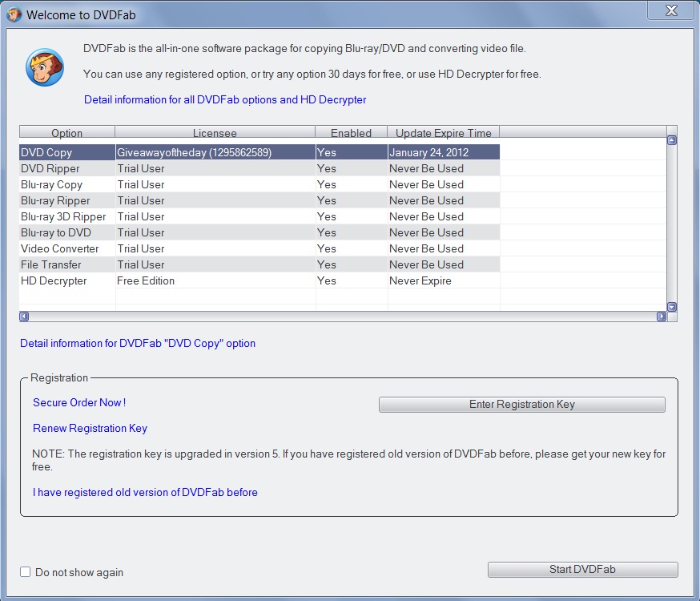The width and height of the screenshot is (700, 601).
Task: Click the horizontal scrollbar track under table
Action: tap(343, 317)
